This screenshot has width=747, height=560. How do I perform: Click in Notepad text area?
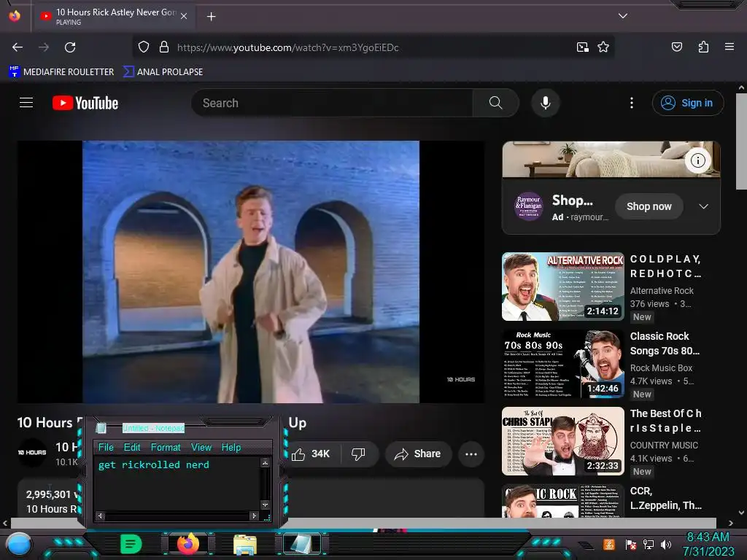pos(178,484)
